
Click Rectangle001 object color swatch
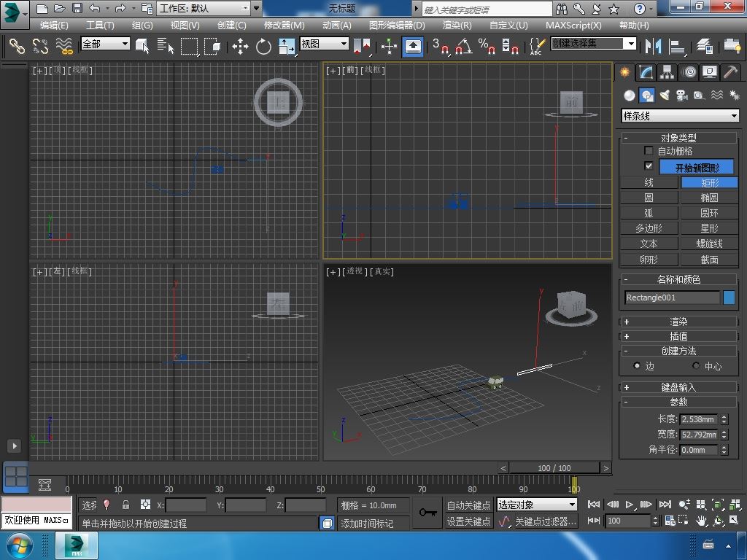coord(729,297)
